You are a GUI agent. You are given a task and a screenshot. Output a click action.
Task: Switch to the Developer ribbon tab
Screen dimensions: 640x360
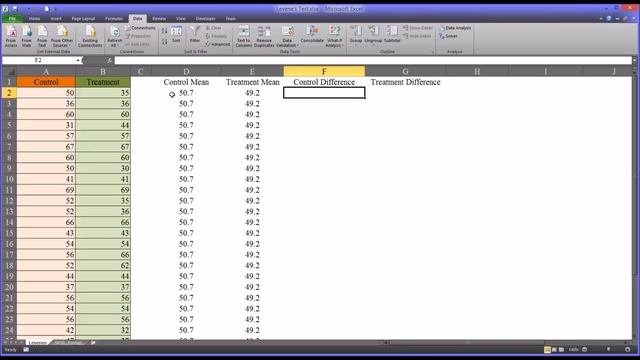pos(205,18)
